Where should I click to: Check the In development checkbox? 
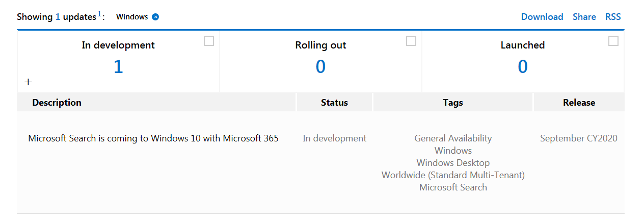(x=209, y=41)
